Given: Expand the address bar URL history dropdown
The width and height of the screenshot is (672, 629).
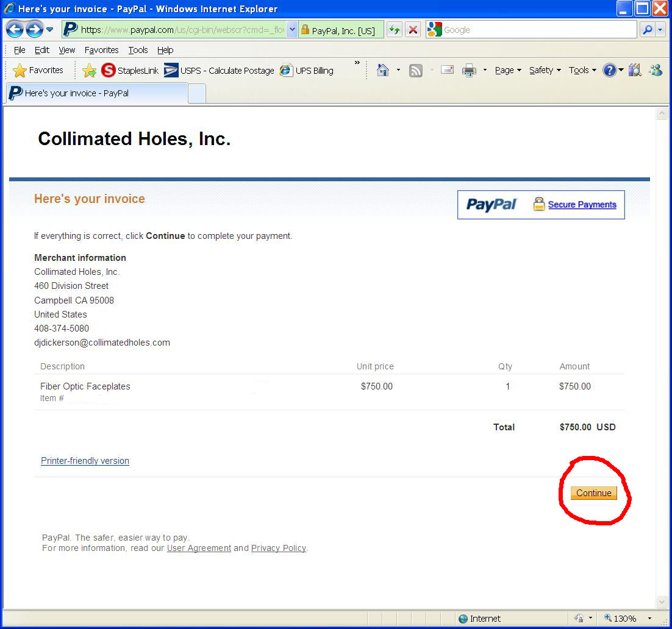Looking at the screenshot, I should click(x=292, y=30).
